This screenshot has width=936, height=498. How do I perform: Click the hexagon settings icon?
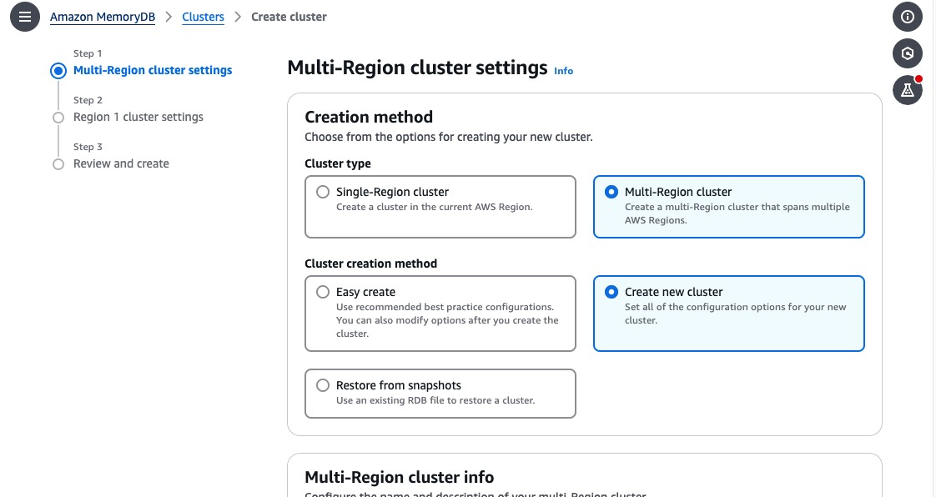pyautogui.click(x=907, y=54)
